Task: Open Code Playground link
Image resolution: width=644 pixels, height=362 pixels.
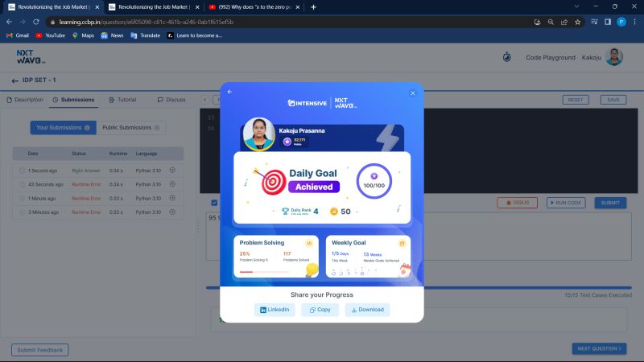Action: 551,57
